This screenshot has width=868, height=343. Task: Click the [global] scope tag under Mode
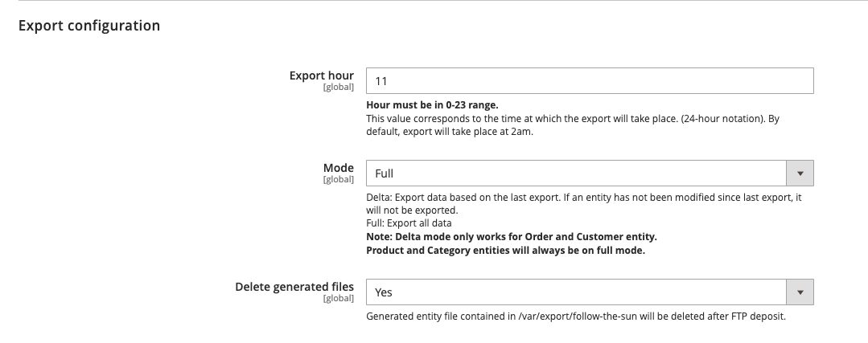(x=338, y=179)
